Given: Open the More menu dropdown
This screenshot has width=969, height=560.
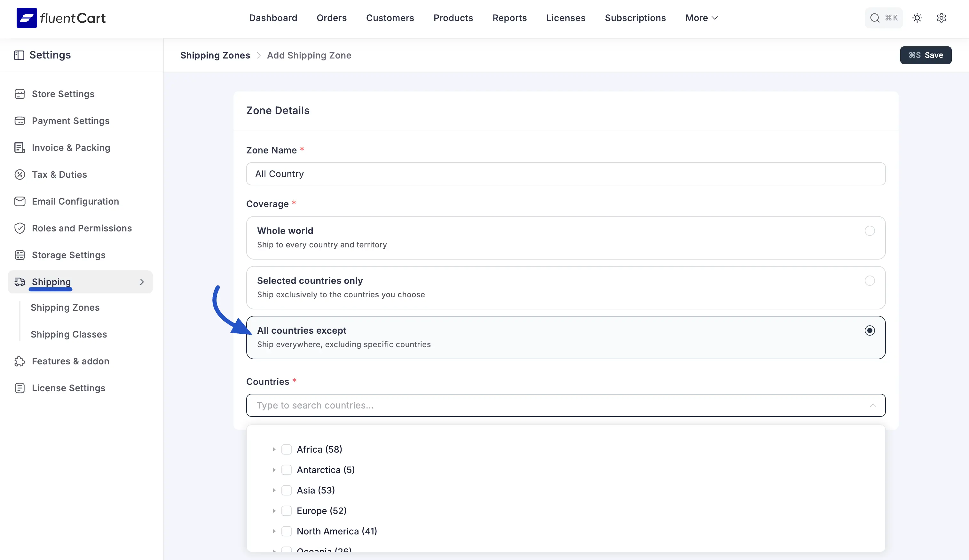Looking at the screenshot, I should click(701, 18).
